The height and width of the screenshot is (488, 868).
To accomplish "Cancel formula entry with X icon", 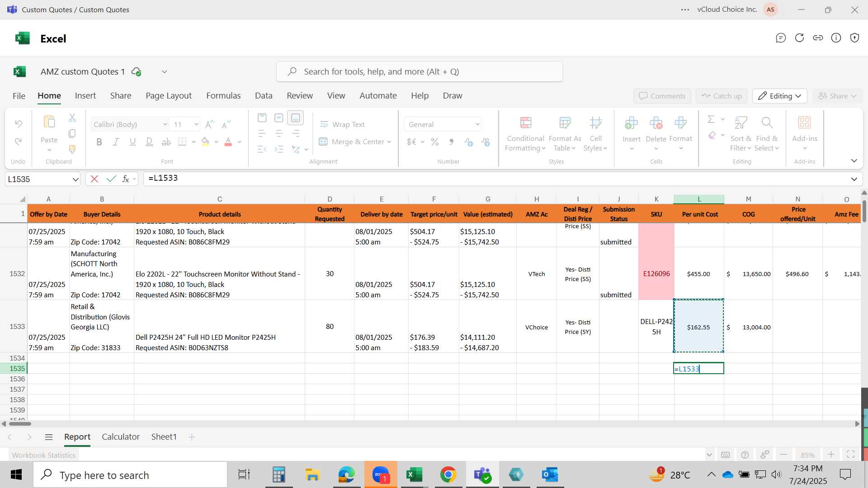I will coord(94,179).
